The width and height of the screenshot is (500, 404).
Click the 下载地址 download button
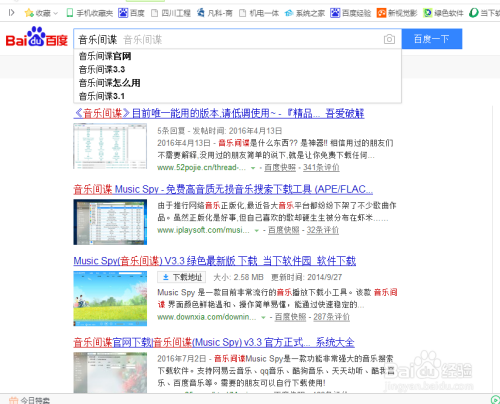(x=182, y=277)
